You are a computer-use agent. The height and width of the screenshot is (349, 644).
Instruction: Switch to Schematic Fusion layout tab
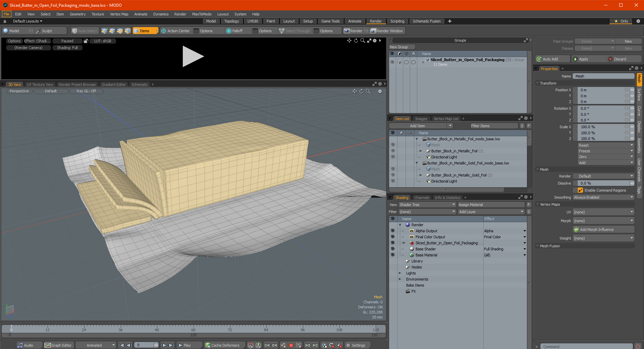click(427, 21)
